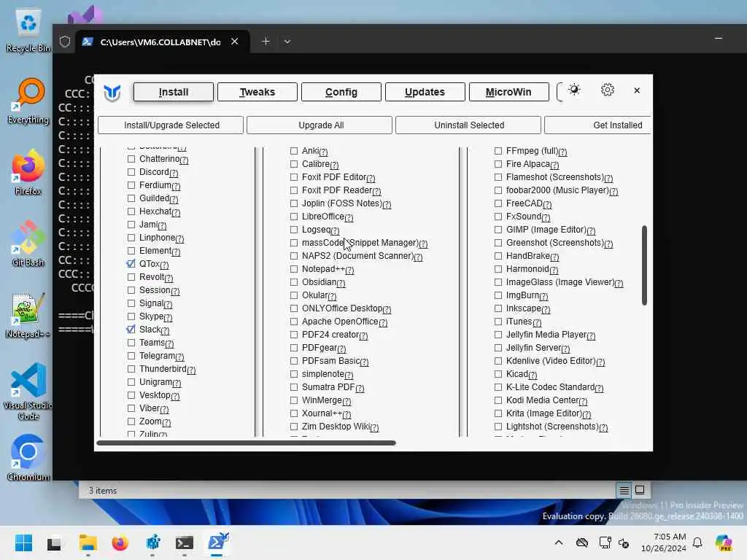Select the Notepad++ checkbox

294,269
